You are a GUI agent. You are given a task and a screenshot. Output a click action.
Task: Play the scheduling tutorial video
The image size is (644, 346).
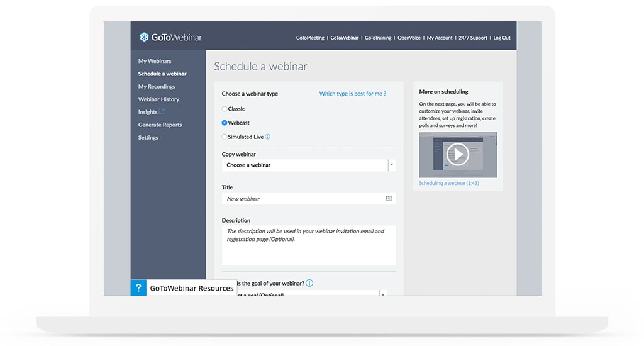tap(458, 155)
